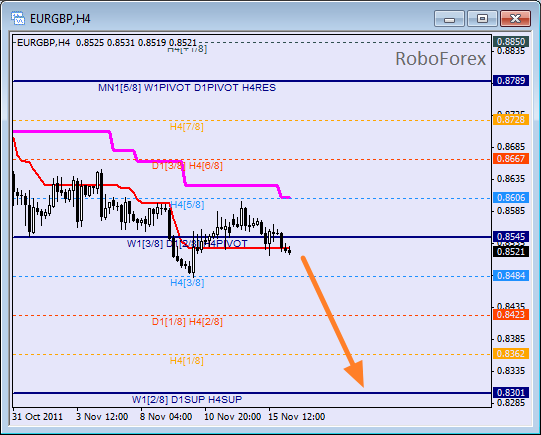The height and width of the screenshot is (435, 541).
Task: Select the H4[7/8] level label
Action: [187, 127]
